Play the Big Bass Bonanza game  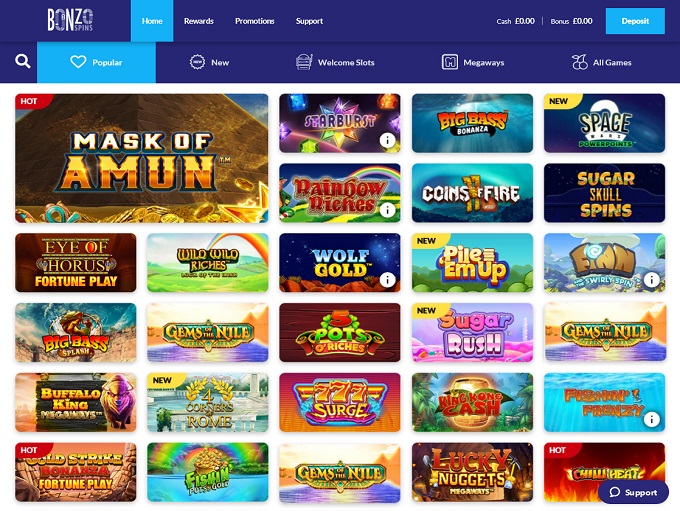(x=472, y=123)
